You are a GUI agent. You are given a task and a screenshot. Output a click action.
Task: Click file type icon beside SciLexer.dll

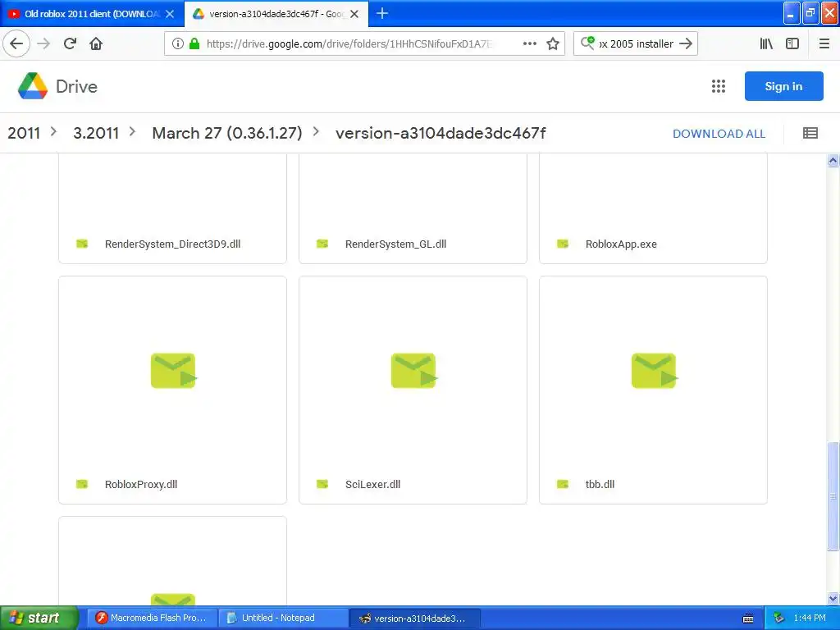pyautogui.click(x=322, y=484)
